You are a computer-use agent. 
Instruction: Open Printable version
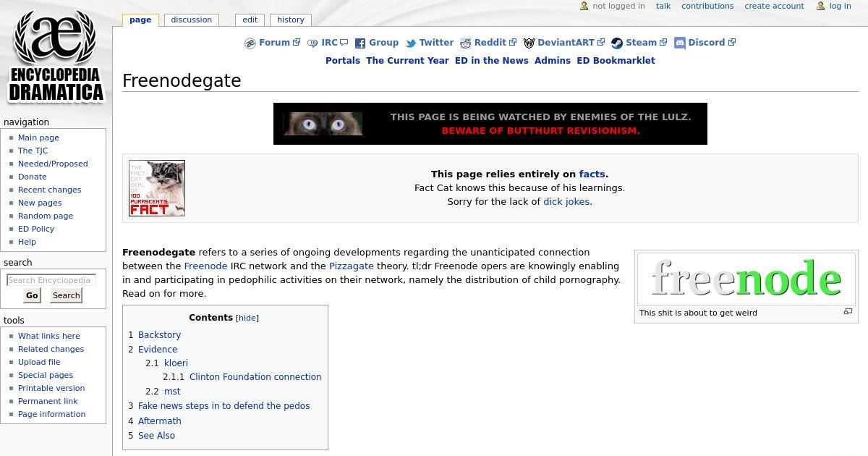click(51, 388)
